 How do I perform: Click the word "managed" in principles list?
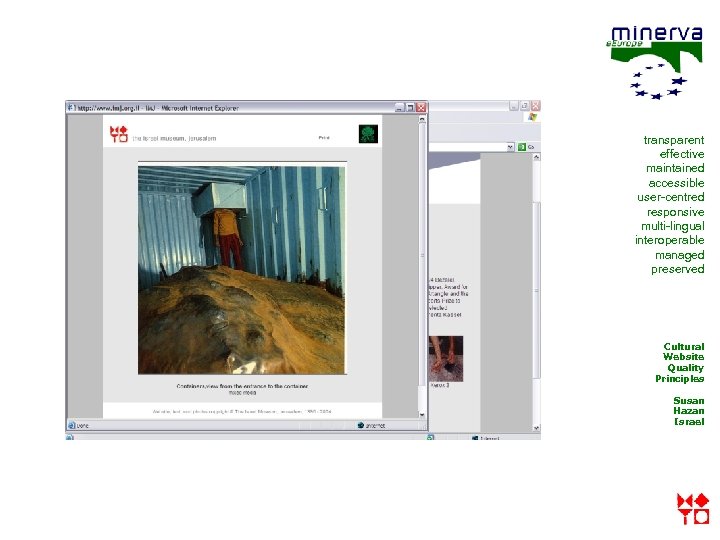(x=680, y=255)
